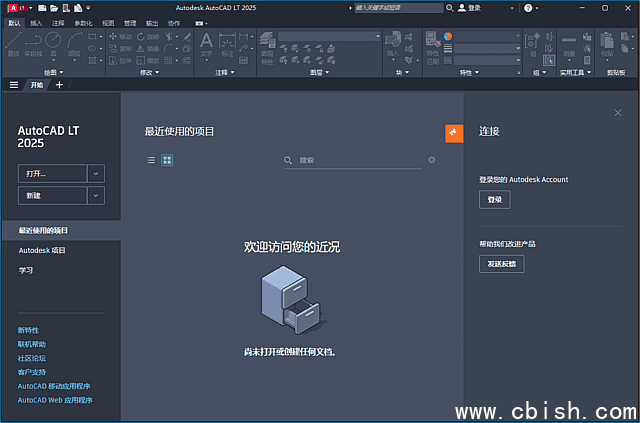The width and height of the screenshot is (640, 423).
Task: Expand the Draw (绘图) panel
Action: pos(54,72)
